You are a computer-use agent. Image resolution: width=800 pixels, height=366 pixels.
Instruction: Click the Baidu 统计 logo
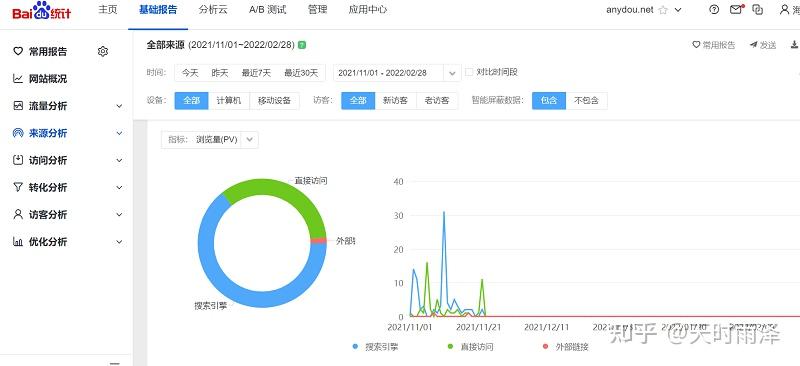pyautogui.click(x=42, y=10)
